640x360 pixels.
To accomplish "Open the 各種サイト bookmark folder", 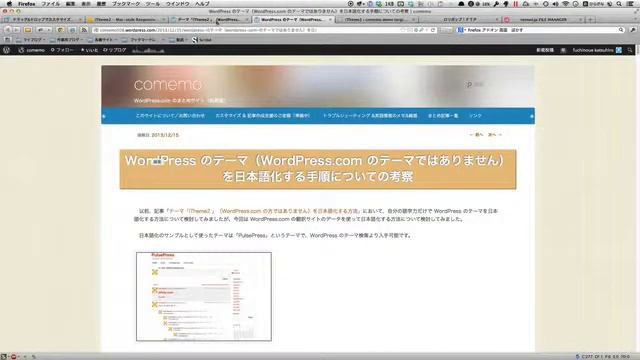I will 102,40.
